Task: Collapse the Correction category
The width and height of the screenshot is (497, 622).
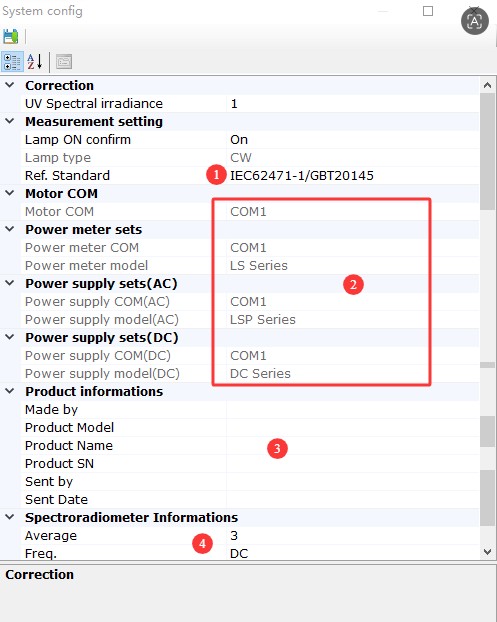Action: pos(10,85)
